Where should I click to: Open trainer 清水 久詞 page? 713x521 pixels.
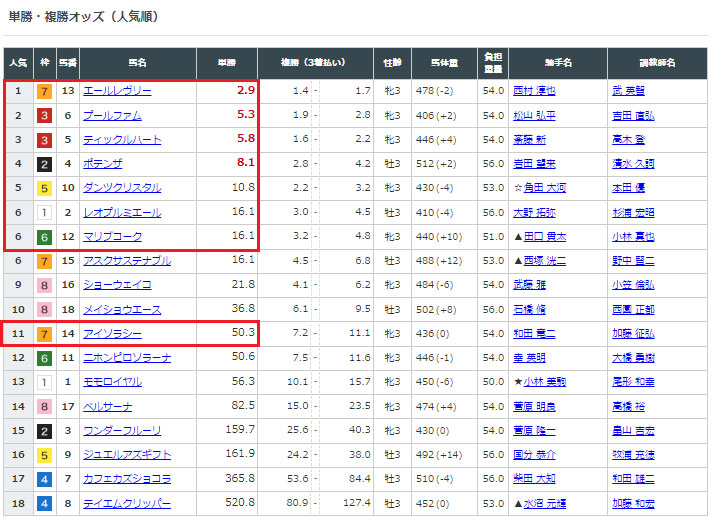pos(632,164)
